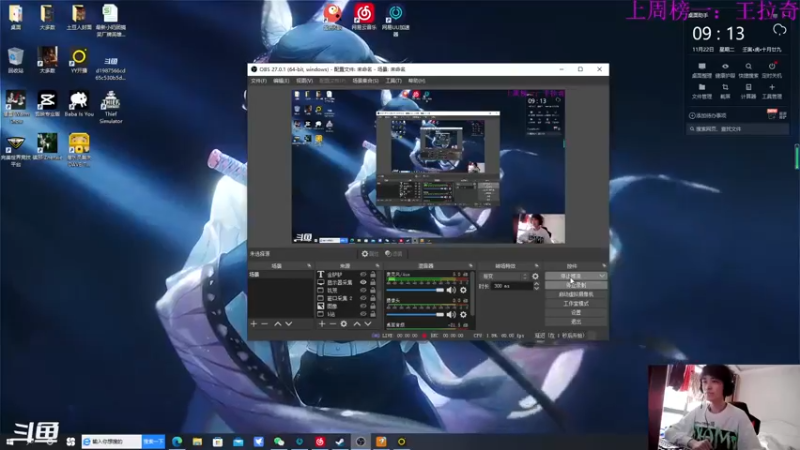Mute the 麦克风/Aux speaker icon

[x=451, y=290]
